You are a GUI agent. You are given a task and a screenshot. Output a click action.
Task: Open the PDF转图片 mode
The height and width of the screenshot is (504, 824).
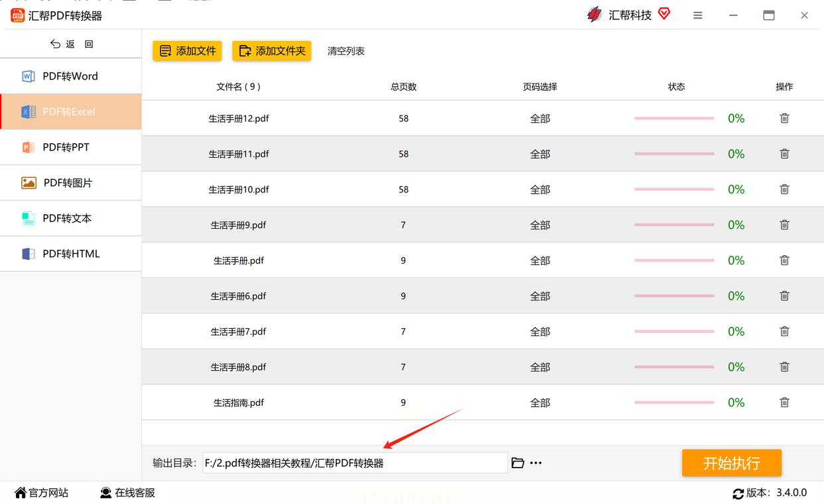(71, 183)
